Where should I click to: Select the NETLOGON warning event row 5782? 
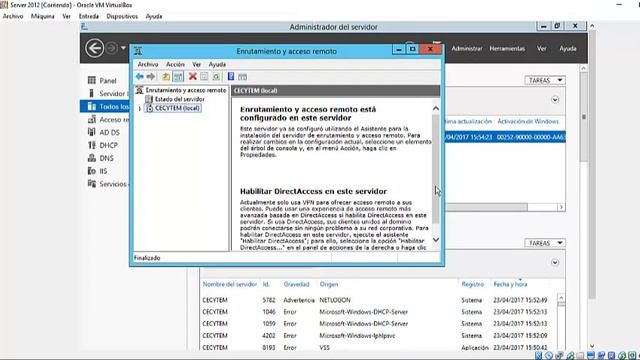[x=378, y=300]
